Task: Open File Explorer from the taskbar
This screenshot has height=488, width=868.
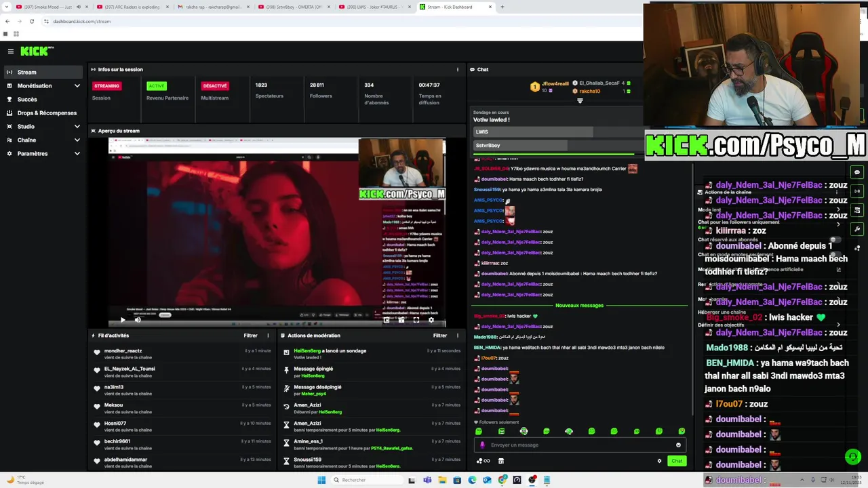Action: [x=442, y=480]
